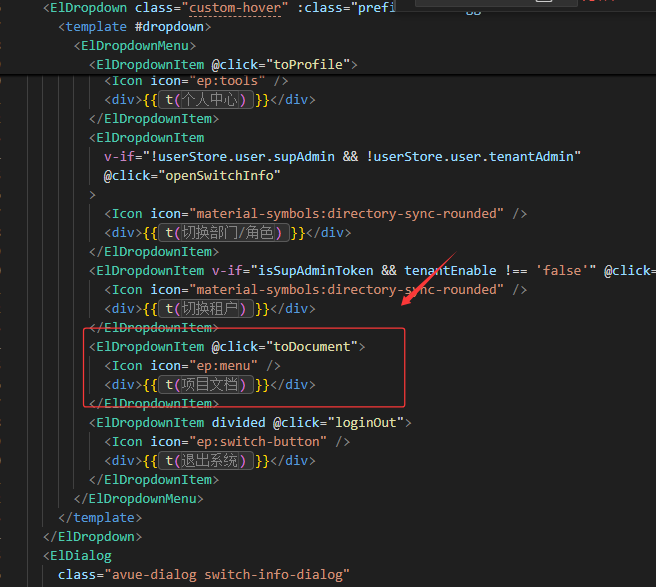Screen dimensions: 656x587
Task: Click the t(个人中心) translation hint
Action: [207, 100]
